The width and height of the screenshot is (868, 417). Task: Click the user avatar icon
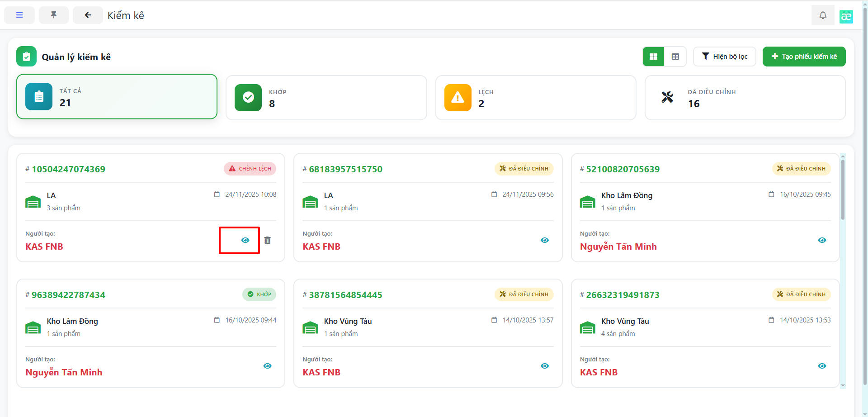(x=846, y=16)
